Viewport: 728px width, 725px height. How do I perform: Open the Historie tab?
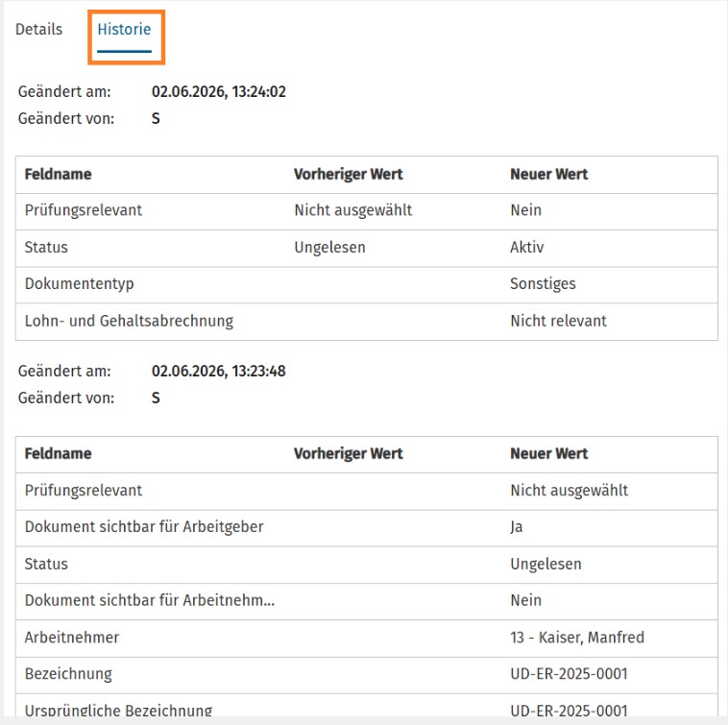pyautogui.click(x=125, y=30)
